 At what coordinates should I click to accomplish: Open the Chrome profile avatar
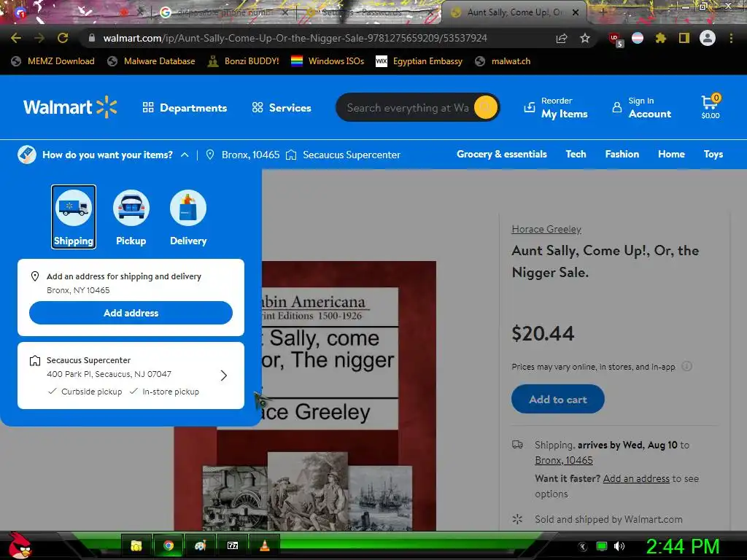[708, 38]
